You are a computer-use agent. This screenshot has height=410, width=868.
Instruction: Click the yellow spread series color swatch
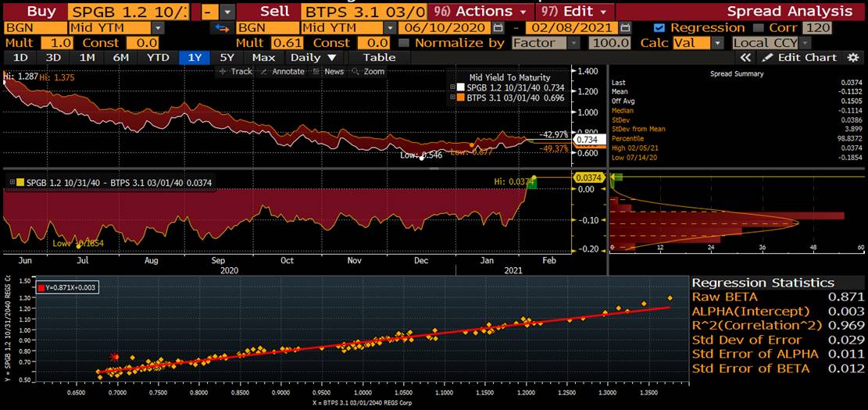coord(20,183)
